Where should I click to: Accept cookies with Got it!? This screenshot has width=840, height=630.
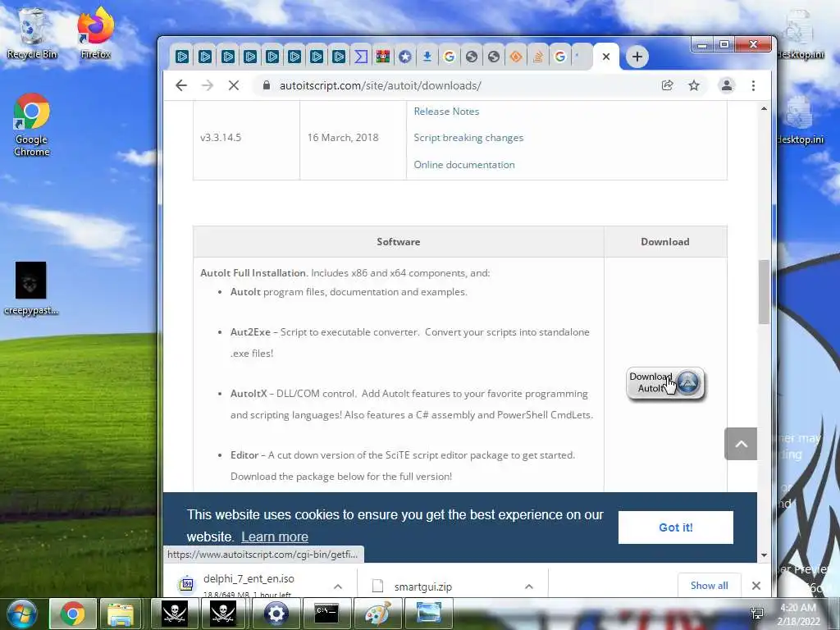tap(676, 527)
